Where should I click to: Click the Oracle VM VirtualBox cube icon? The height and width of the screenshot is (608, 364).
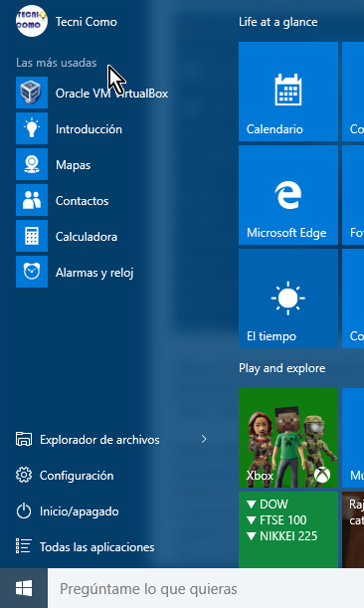(x=32, y=93)
